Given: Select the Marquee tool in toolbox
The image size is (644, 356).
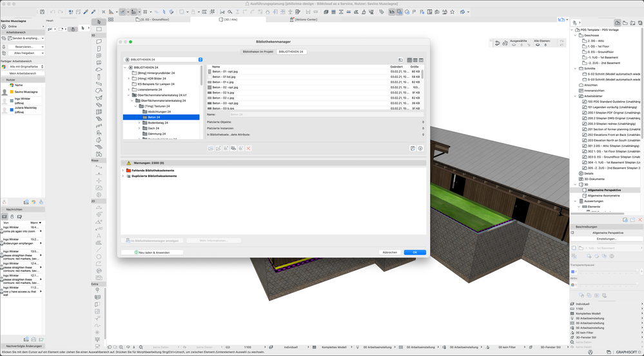Looking at the screenshot, I should (x=99, y=29).
